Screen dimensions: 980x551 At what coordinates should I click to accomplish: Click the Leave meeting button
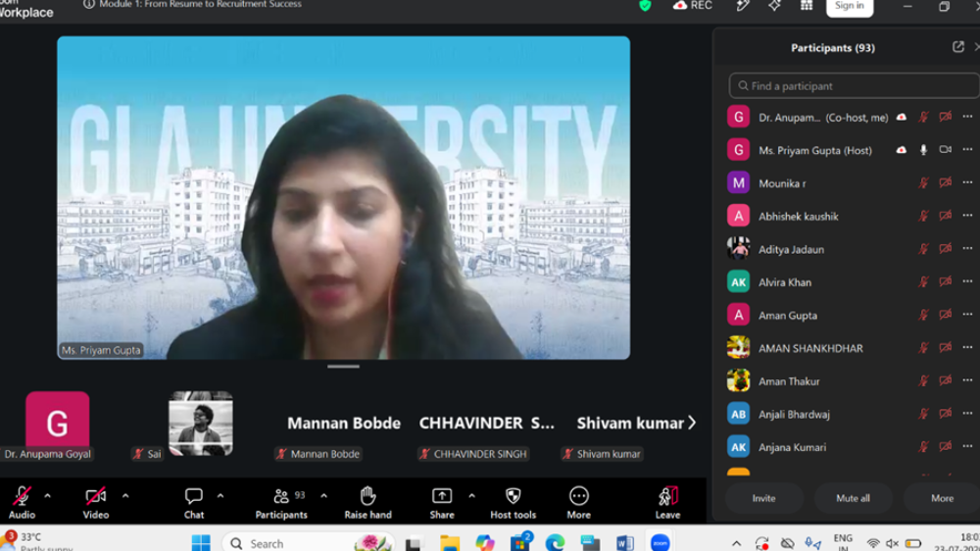tap(667, 502)
